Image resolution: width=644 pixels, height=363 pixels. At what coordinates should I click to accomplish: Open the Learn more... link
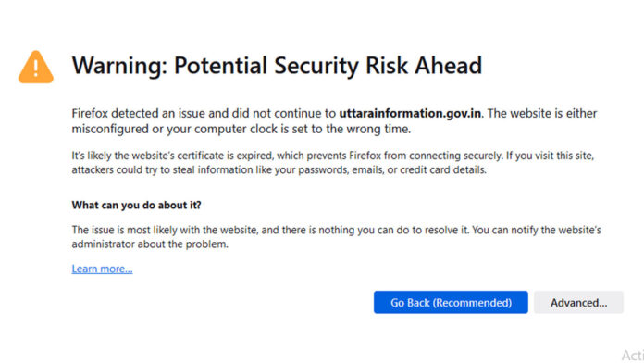(x=102, y=269)
